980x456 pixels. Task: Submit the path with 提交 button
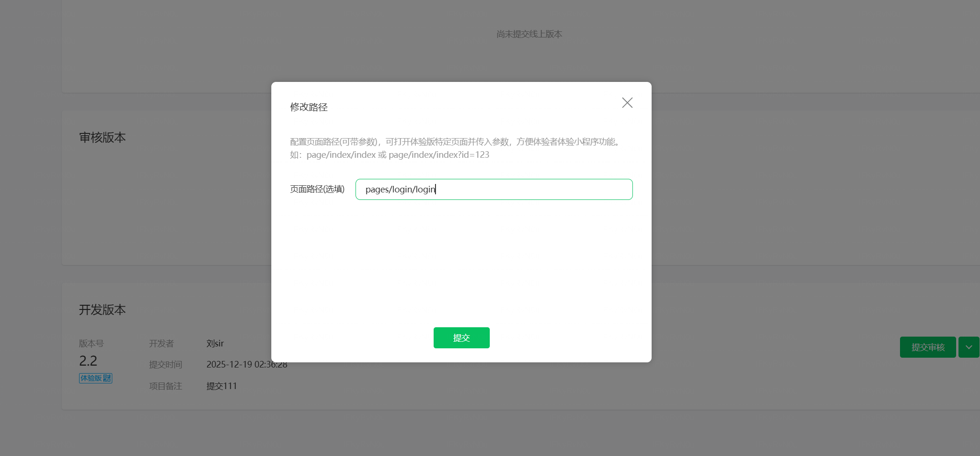tap(461, 338)
